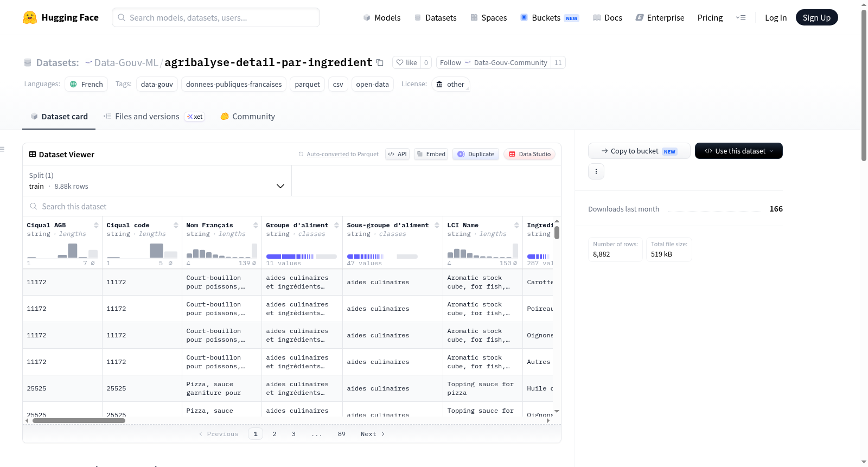Select the parquet tag
The width and height of the screenshot is (868, 467).
tap(307, 84)
